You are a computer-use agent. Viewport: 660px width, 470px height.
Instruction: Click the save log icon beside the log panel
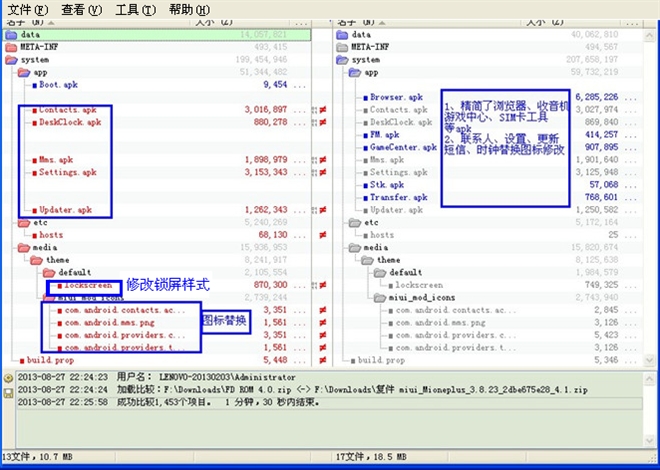pyautogui.click(x=8, y=393)
